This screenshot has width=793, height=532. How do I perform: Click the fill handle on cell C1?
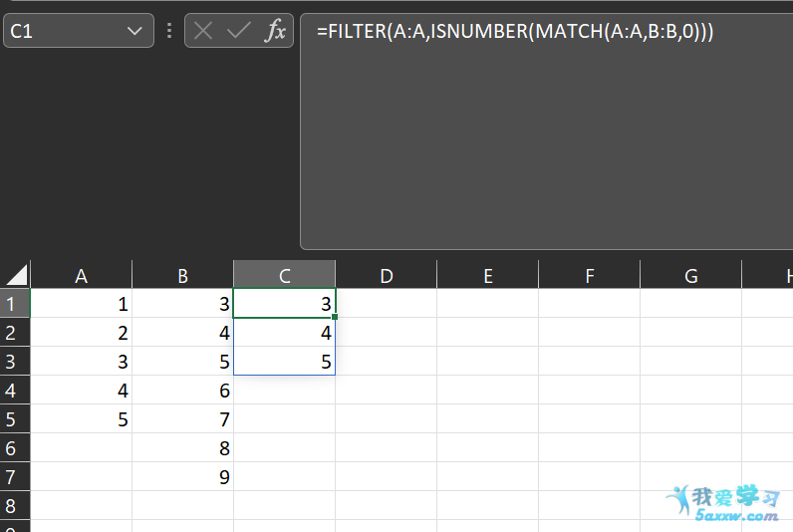[335, 317]
